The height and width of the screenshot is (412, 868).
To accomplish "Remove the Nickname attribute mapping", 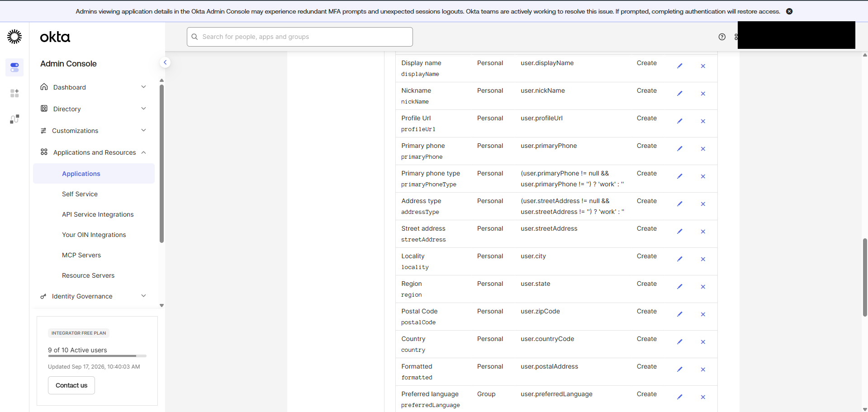I will point(703,94).
